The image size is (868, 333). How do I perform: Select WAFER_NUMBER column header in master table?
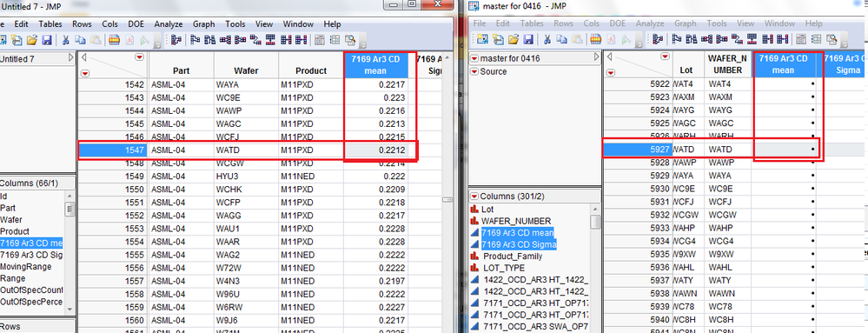727,63
